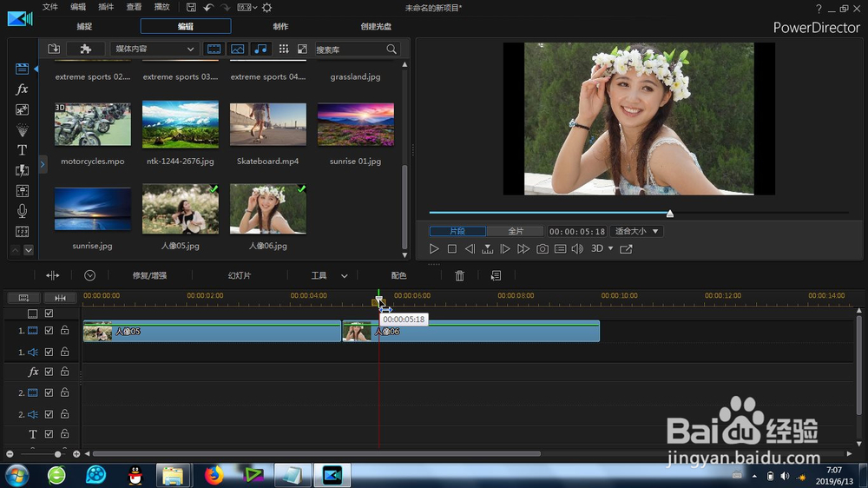868x488 pixels.
Task: Click the 修复/增强 button
Action: (x=148, y=275)
